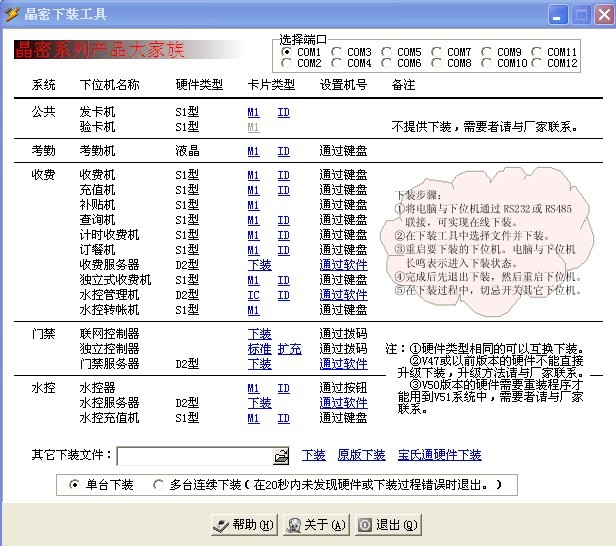Click M1 link for 水控转帐机

coord(253,310)
